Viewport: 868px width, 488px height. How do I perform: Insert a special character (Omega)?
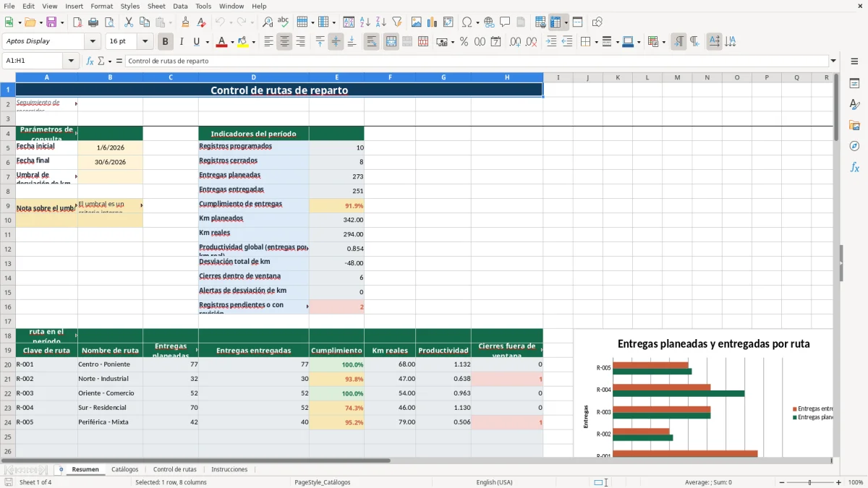[467, 22]
